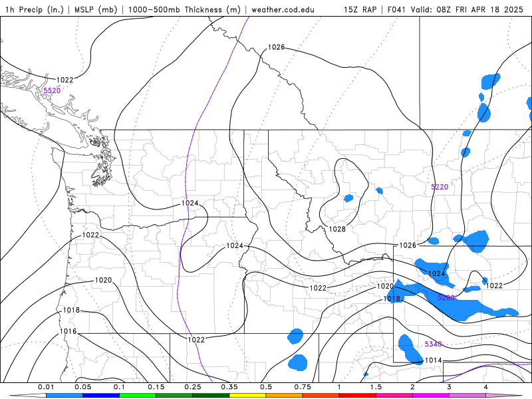Image resolution: width=532 pixels, height=399 pixels.
Task: Click the 0.1 legend value
Action: 120,387
